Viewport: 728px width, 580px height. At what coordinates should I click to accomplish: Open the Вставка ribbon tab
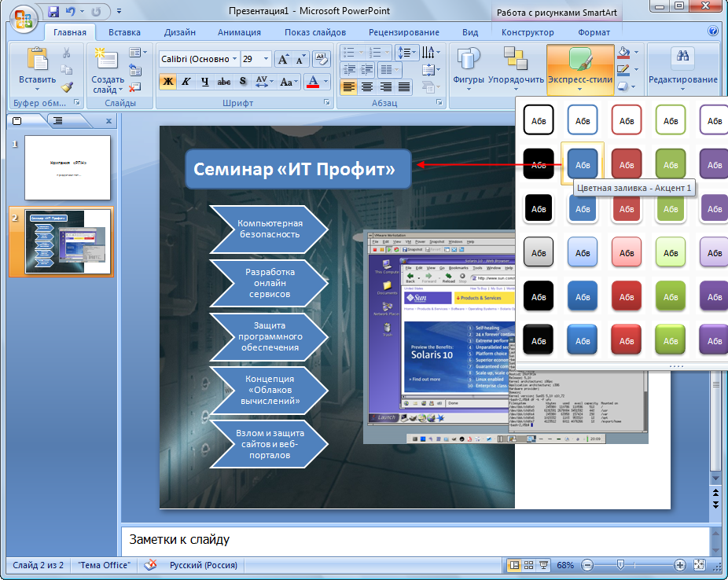124,32
